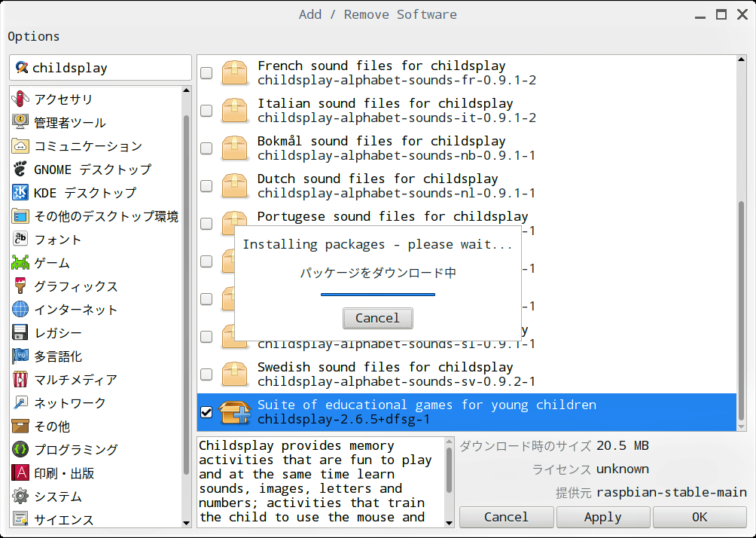Click the 管理者ツール category icon
The image size is (756, 538).
[20, 122]
